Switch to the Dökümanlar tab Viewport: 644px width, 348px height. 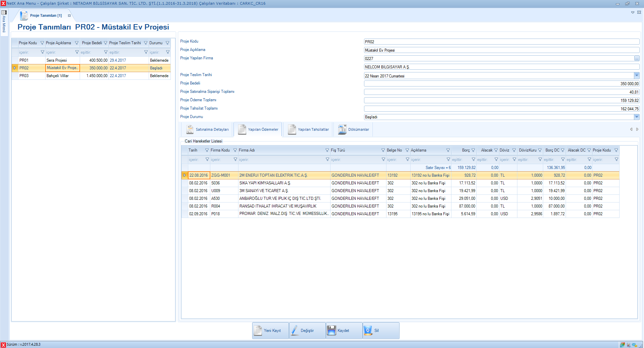(354, 129)
